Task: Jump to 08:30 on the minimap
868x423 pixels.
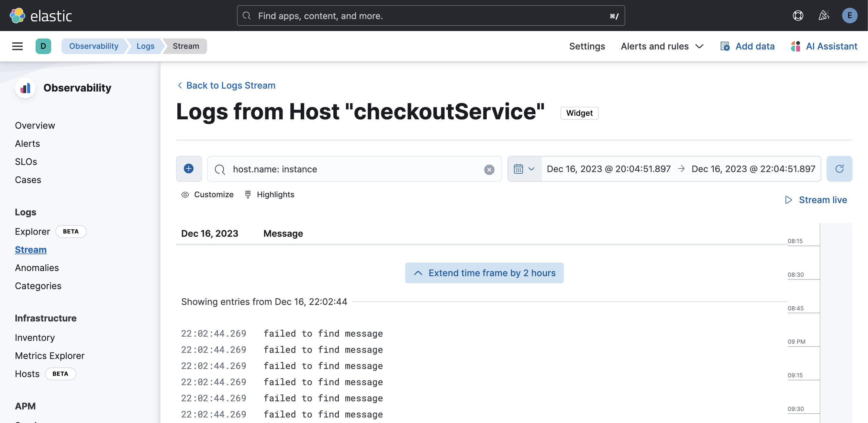Action: pyautogui.click(x=795, y=275)
